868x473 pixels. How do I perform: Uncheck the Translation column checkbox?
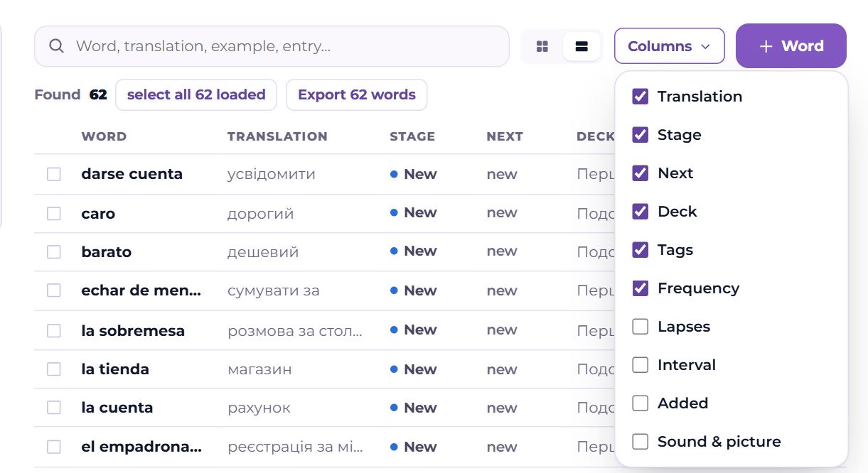[x=641, y=97]
